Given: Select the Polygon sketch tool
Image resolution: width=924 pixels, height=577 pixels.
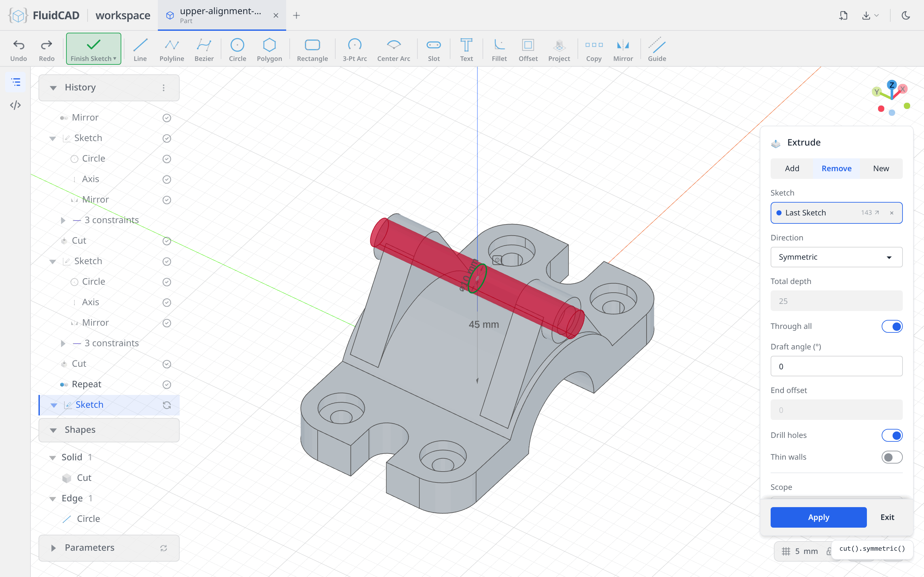Looking at the screenshot, I should (x=269, y=49).
